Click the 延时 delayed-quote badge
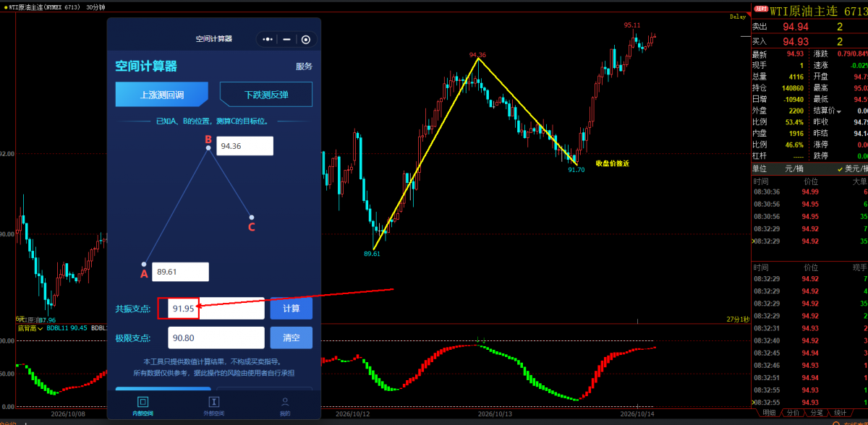868x425 pixels. [x=760, y=9]
